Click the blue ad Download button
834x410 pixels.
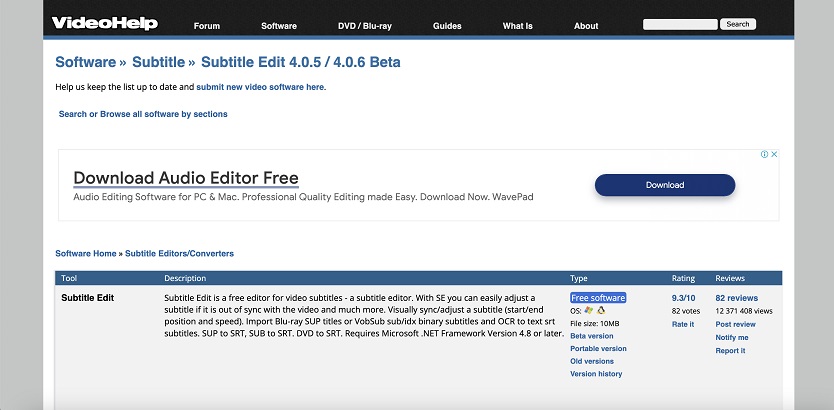664,185
